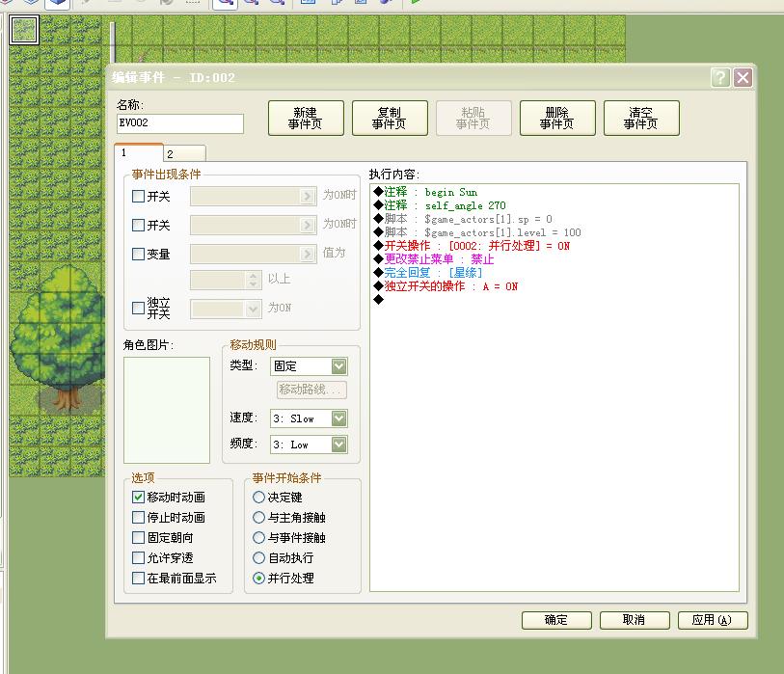Enable the upper 开关 condition checkbox

click(139, 197)
